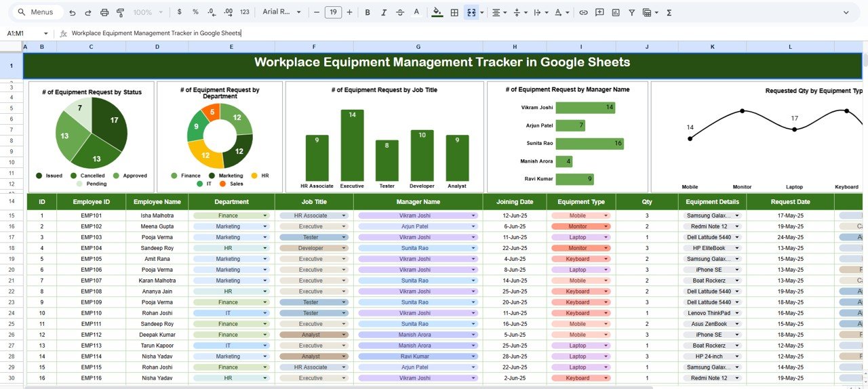This screenshot has height=389, width=868.
Task: Click the create filter funnel icon
Action: (x=632, y=12)
